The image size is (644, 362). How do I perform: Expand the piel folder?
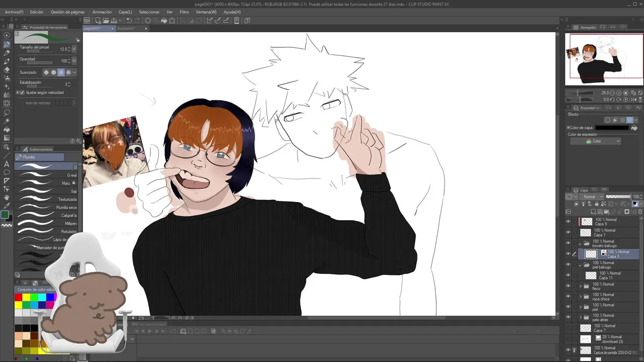tap(580, 307)
